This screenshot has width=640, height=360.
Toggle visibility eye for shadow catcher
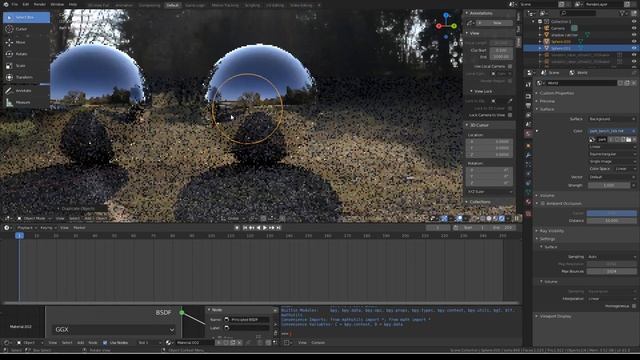click(x=634, y=35)
